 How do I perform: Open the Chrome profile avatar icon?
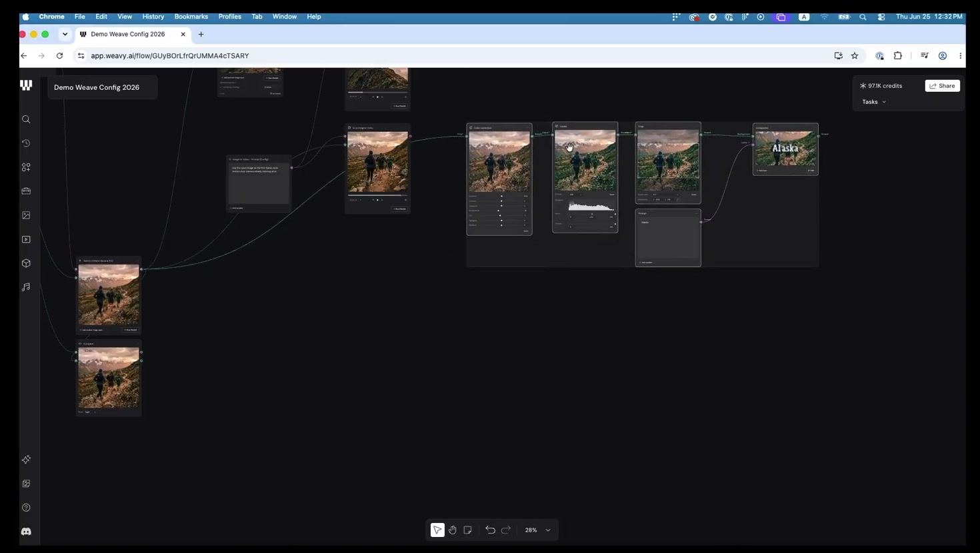point(943,56)
